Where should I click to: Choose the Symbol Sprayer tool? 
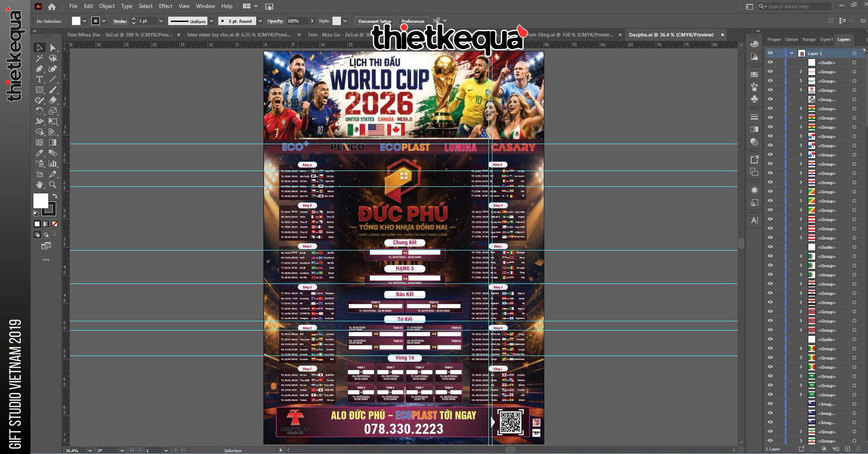[x=40, y=163]
